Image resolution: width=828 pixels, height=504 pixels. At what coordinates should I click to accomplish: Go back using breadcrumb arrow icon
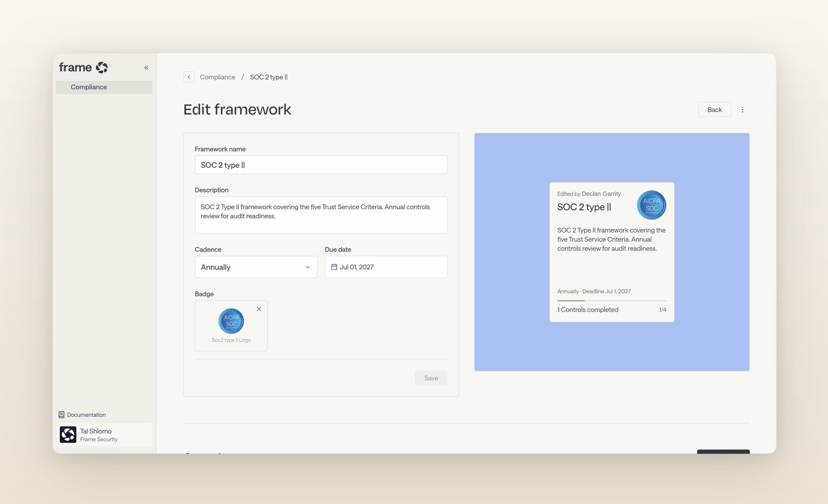(189, 77)
